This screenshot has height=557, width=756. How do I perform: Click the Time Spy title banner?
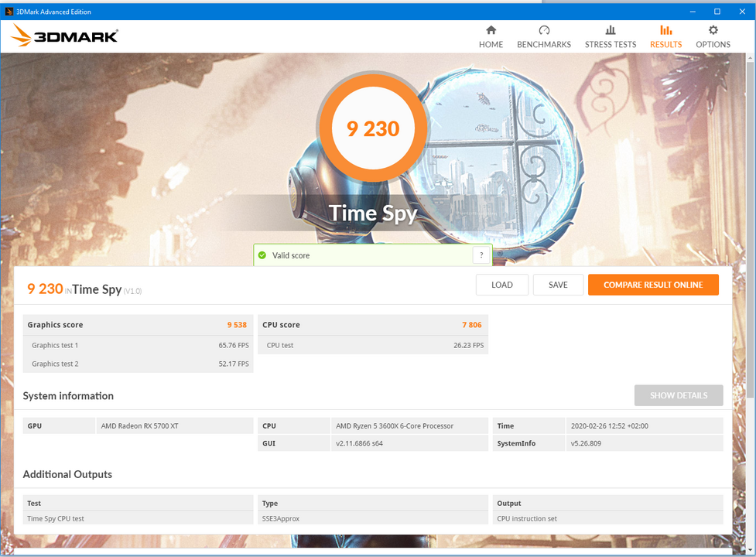373,213
